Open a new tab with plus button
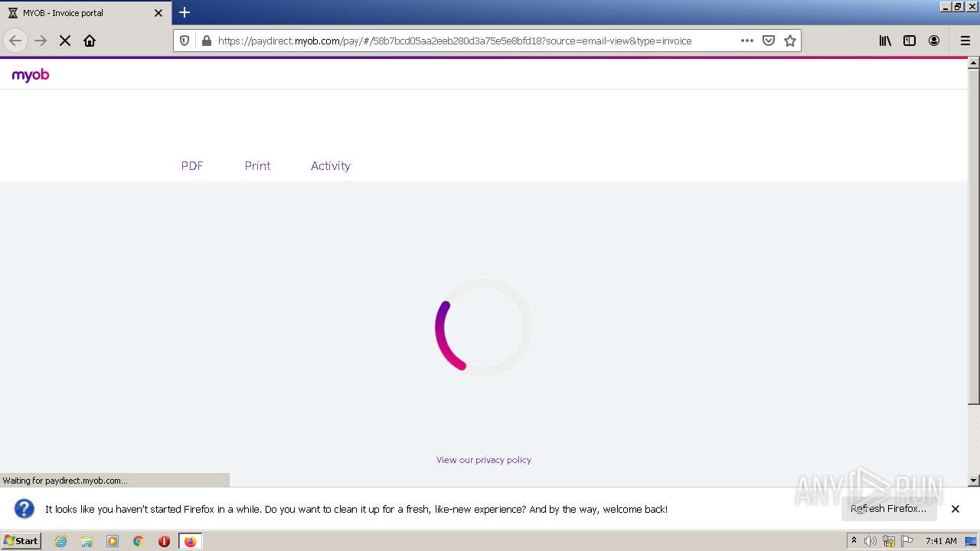The width and height of the screenshot is (980, 551). [185, 12]
